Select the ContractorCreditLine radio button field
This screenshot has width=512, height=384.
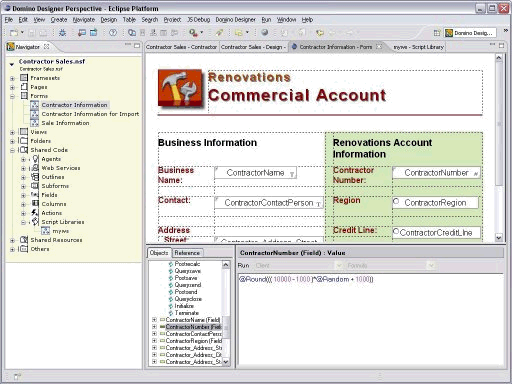tap(436, 233)
